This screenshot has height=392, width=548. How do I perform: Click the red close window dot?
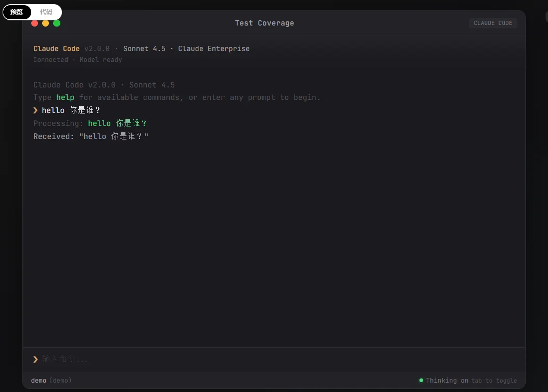point(34,23)
